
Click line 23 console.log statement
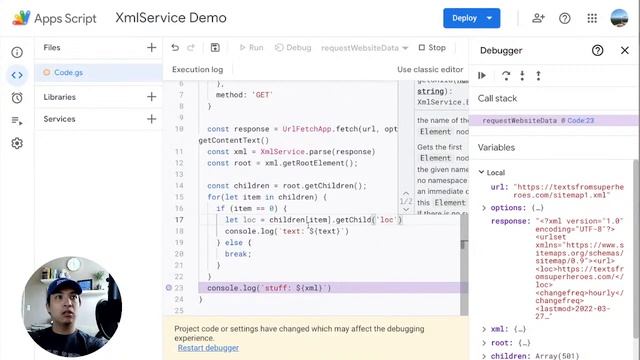269,288
